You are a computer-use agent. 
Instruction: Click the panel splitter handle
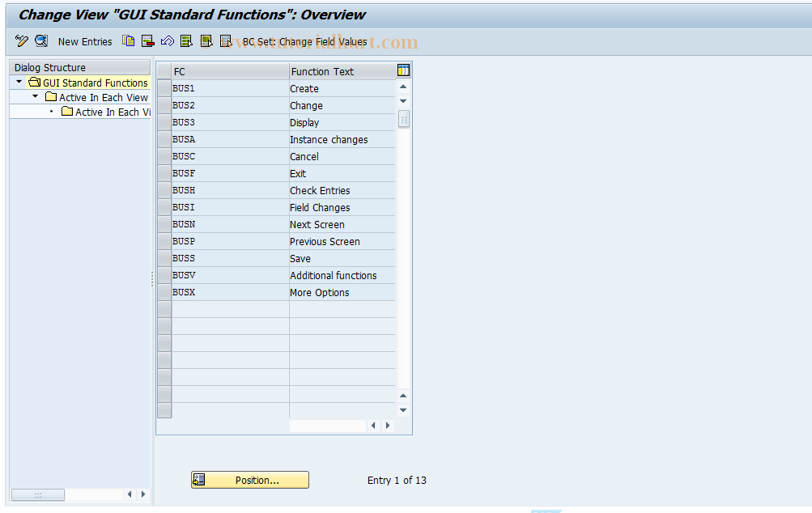click(152, 279)
